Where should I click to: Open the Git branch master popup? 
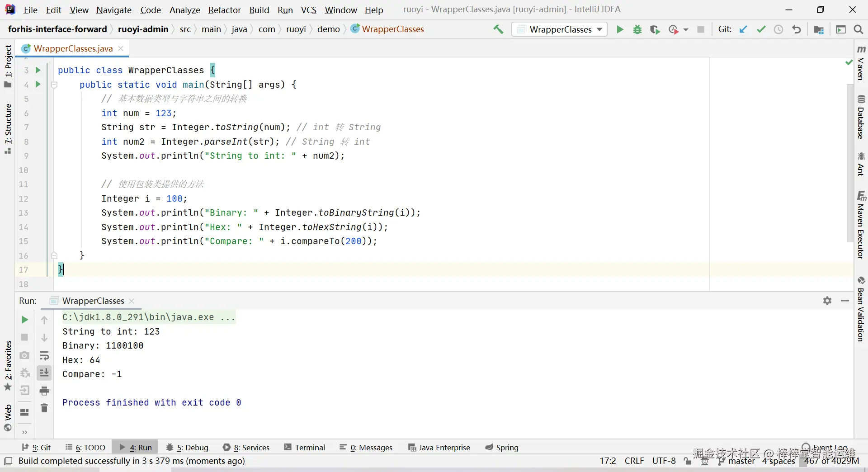(x=737, y=461)
